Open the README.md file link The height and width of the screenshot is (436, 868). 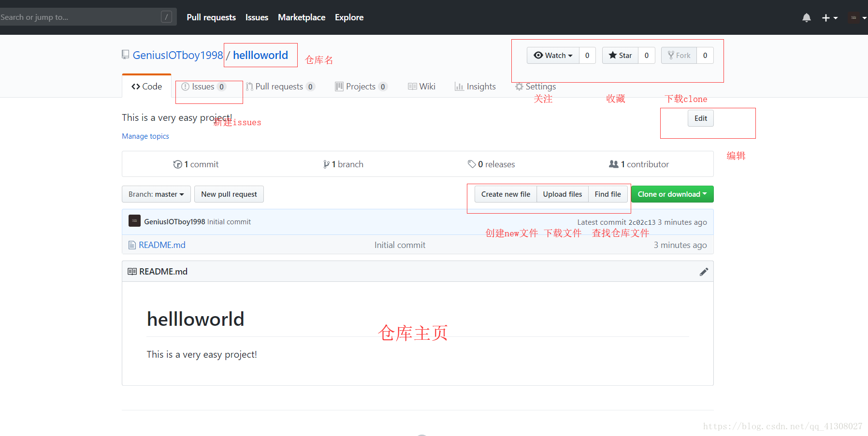pyautogui.click(x=162, y=245)
